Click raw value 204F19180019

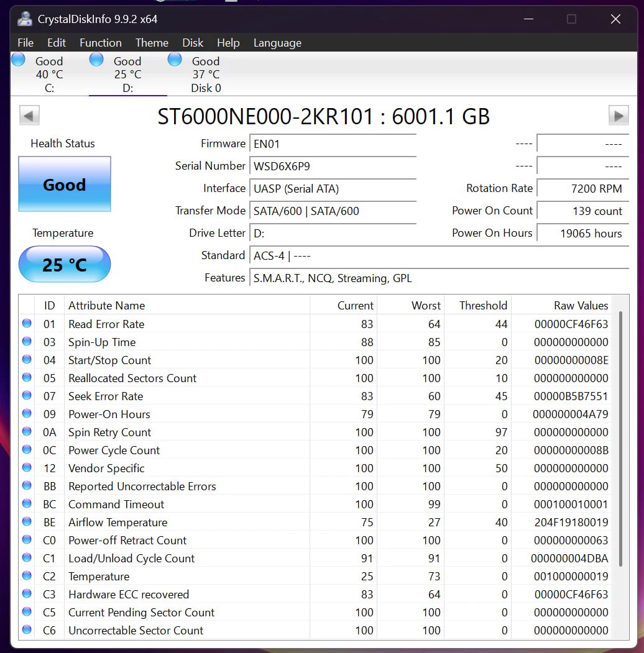click(571, 523)
